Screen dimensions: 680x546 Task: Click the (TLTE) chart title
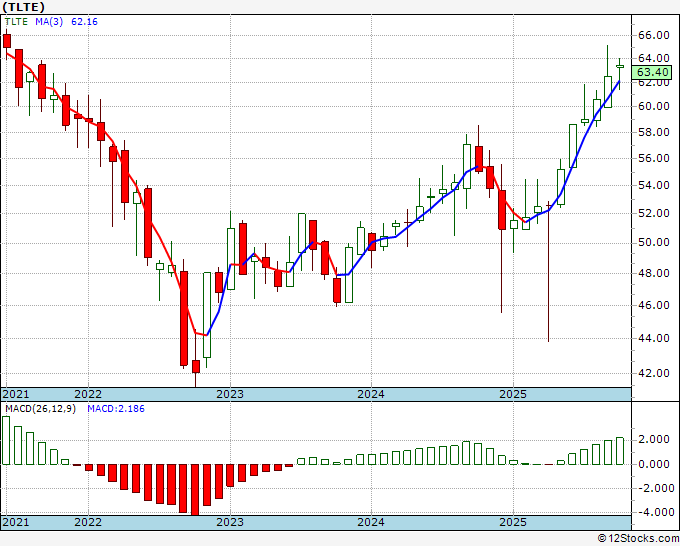(x=23, y=7)
